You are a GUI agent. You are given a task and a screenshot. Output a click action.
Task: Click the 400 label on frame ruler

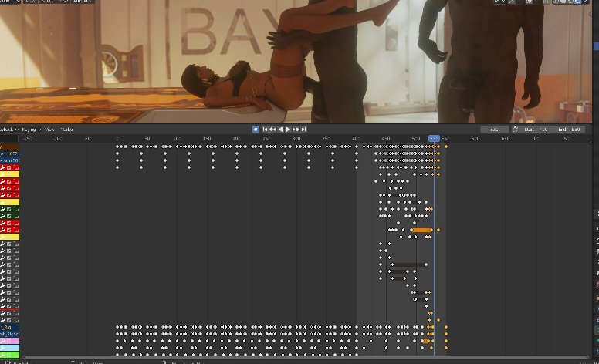point(356,139)
